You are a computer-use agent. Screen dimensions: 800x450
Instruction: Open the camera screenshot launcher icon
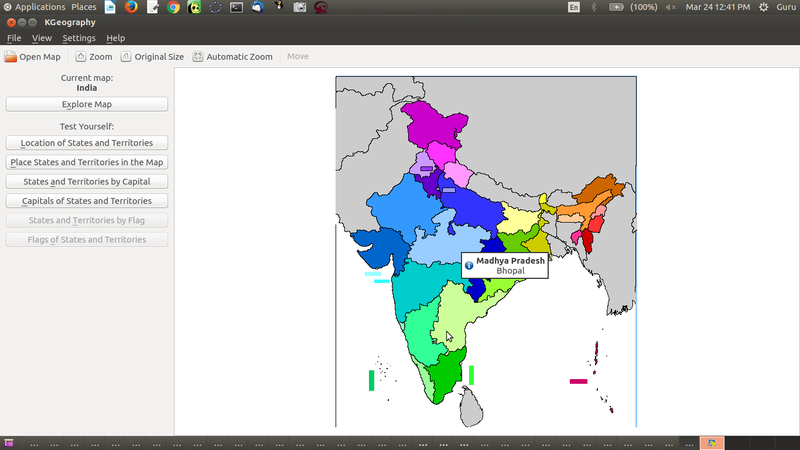[x=300, y=7]
